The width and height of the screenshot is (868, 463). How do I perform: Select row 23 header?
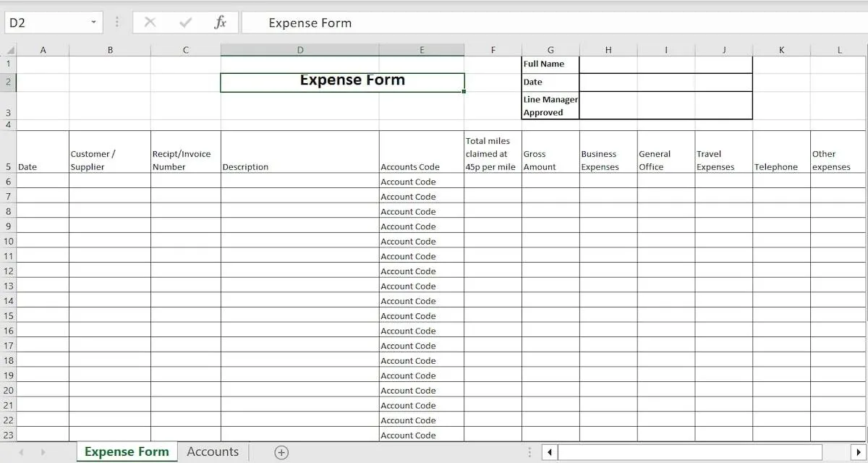pos(9,435)
